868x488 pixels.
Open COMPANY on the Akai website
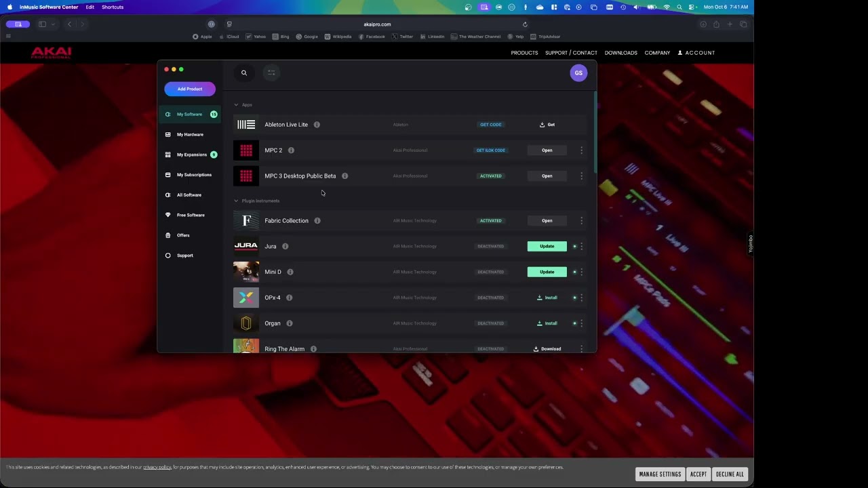point(657,53)
